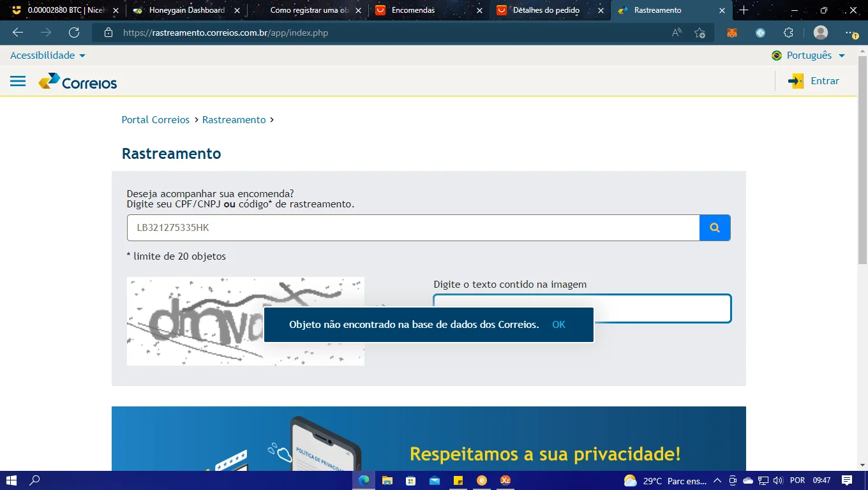Open File Explorer from the taskbar
Screen dimensions: 868x490
[x=387, y=480]
